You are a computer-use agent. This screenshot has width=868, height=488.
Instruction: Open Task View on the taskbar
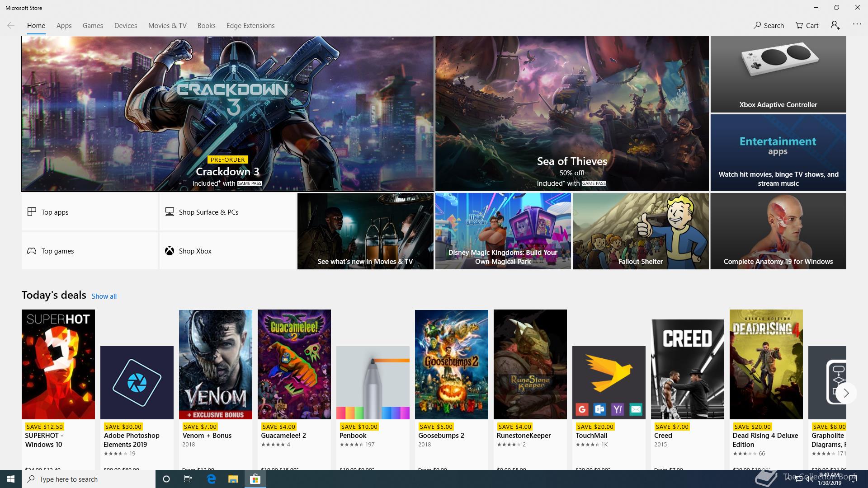[x=188, y=479]
